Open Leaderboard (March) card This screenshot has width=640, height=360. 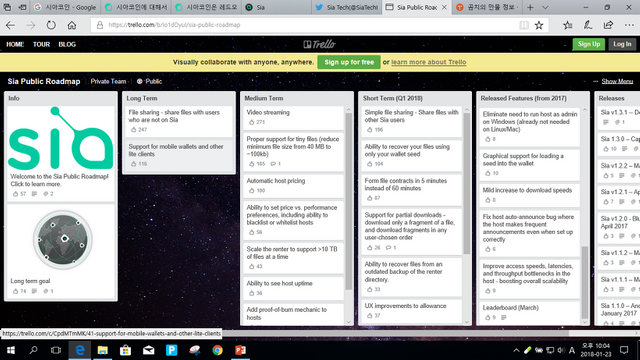[529, 313]
